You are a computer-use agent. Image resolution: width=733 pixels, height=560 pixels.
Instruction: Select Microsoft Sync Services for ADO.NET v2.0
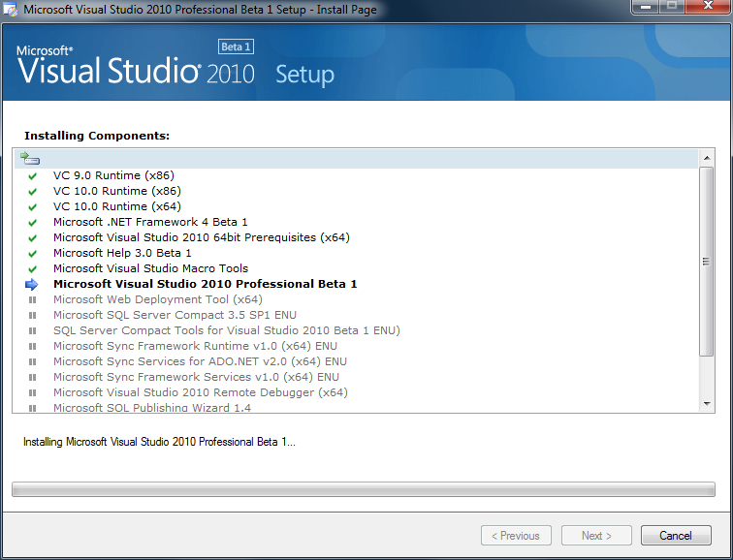point(200,361)
